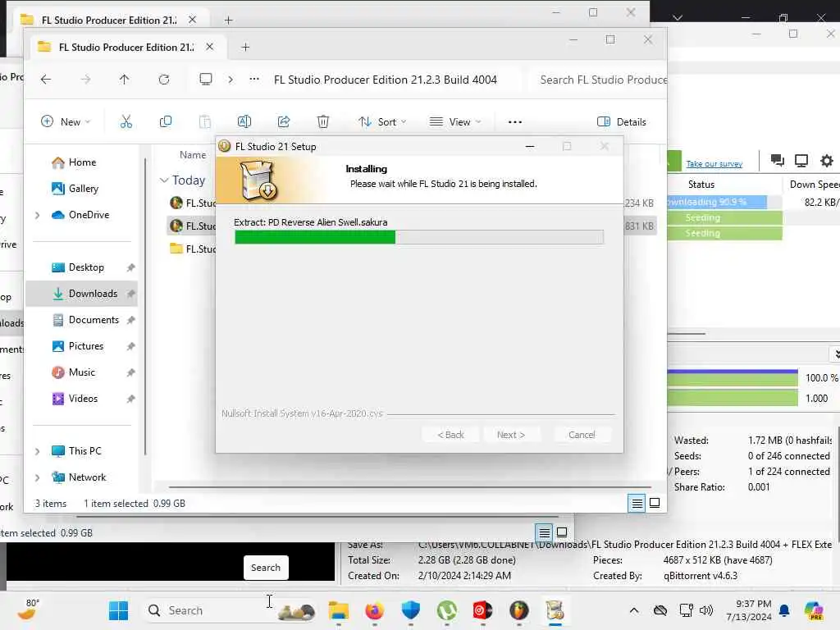
Task: Expand the Network tree node
Action: [37, 478]
